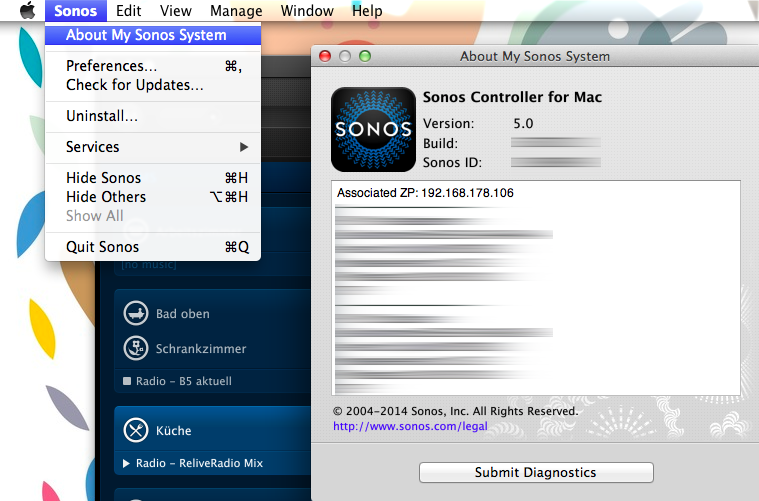Zoom the About window with green button
The width and height of the screenshot is (759, 501).
[365, 56]
